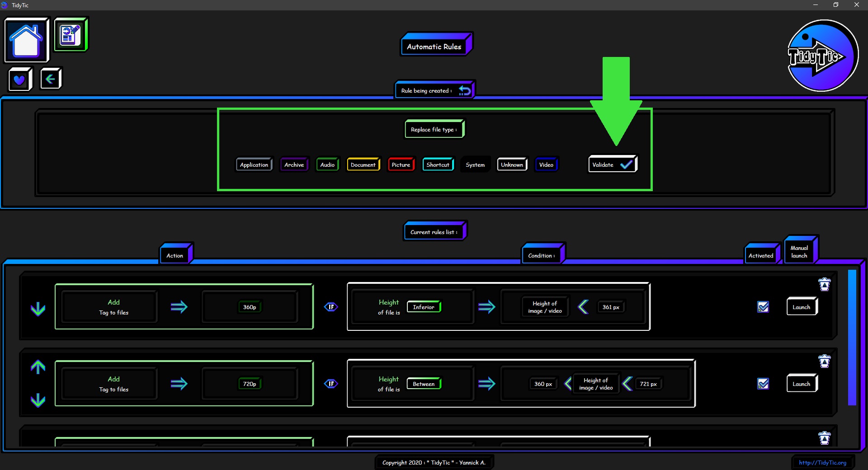The height and width of the screenshot is (470, 868).
Task: Click the Inferior condition tag
Action: [424, 307]
